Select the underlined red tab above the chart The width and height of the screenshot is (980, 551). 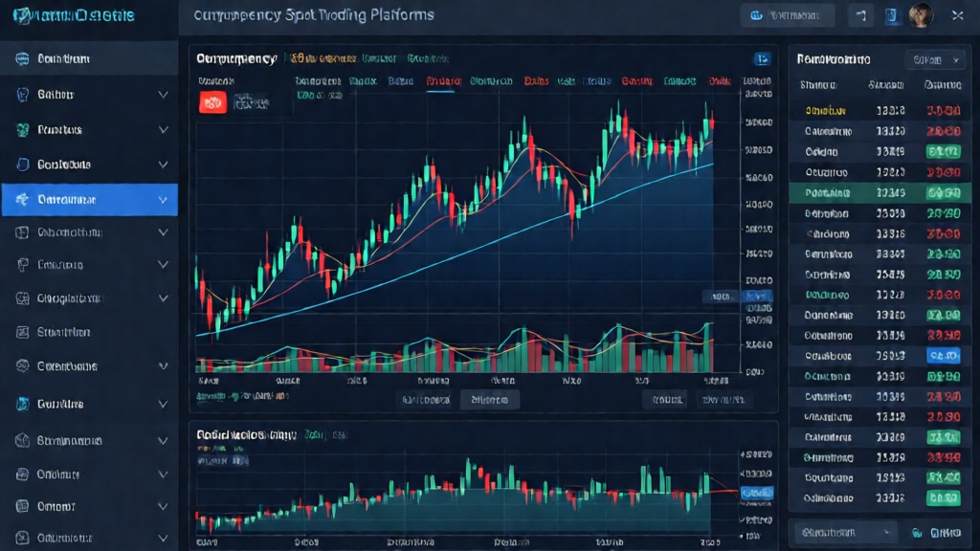443,81
